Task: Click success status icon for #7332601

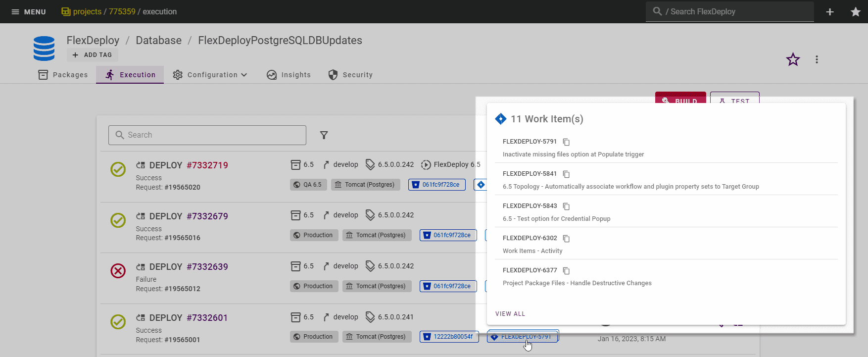Action: point(118,322)
